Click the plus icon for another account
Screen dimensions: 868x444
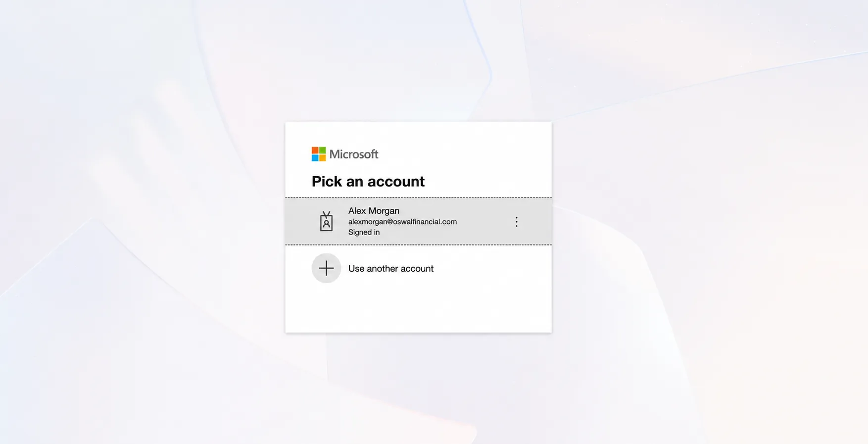tap(326, 268)
